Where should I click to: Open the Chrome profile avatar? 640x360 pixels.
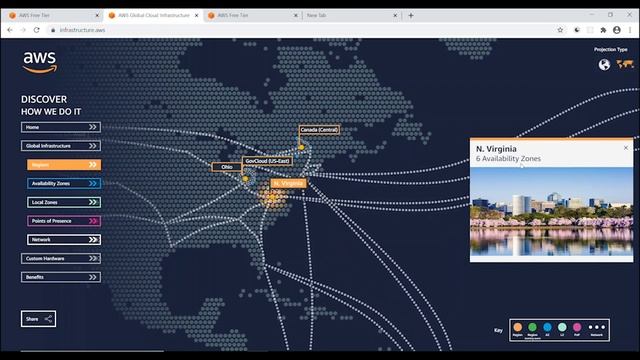pos(617,30)
